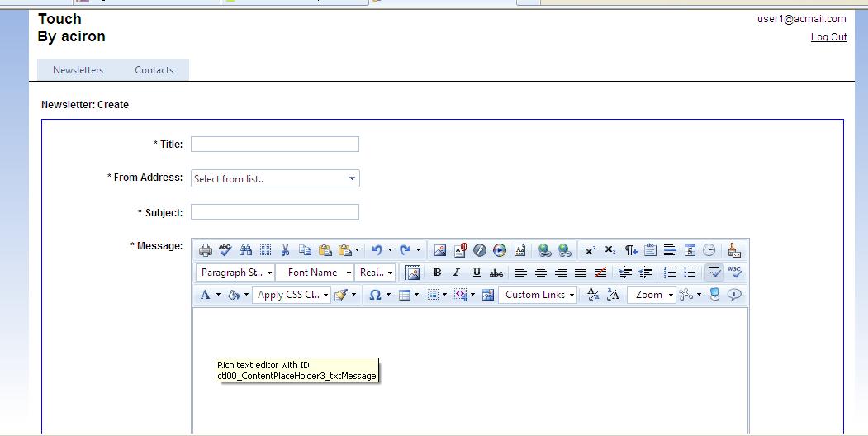Run the W3C XHTML validator
This screenshot has height=436, width=868.
click(x=734, y=272)
